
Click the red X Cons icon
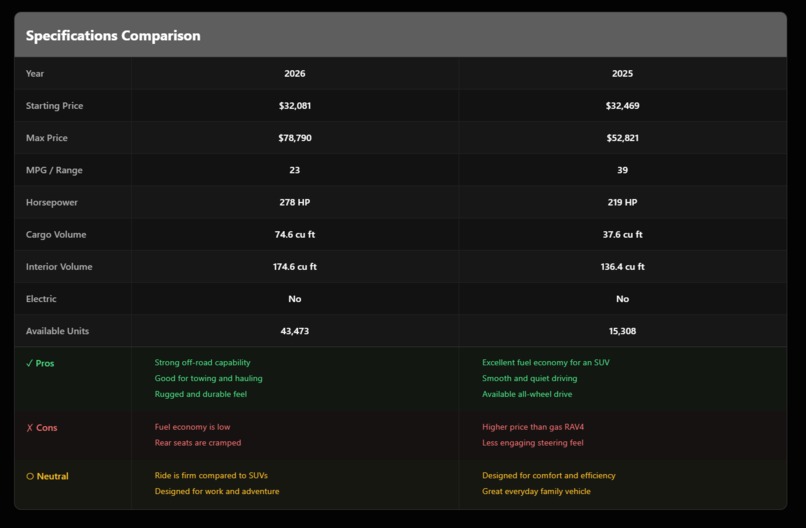[29, 428]
